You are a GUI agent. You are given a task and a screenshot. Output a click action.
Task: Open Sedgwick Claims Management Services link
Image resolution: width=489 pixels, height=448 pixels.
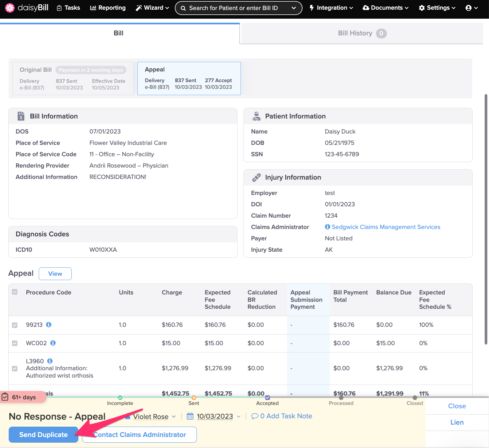(x=386, y=227)
